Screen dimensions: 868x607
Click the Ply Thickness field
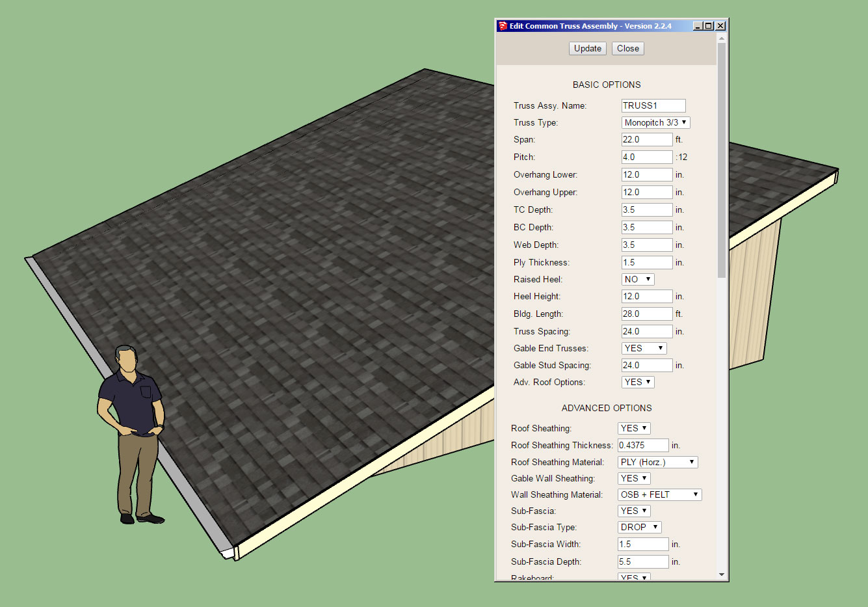tap(647, 263)
